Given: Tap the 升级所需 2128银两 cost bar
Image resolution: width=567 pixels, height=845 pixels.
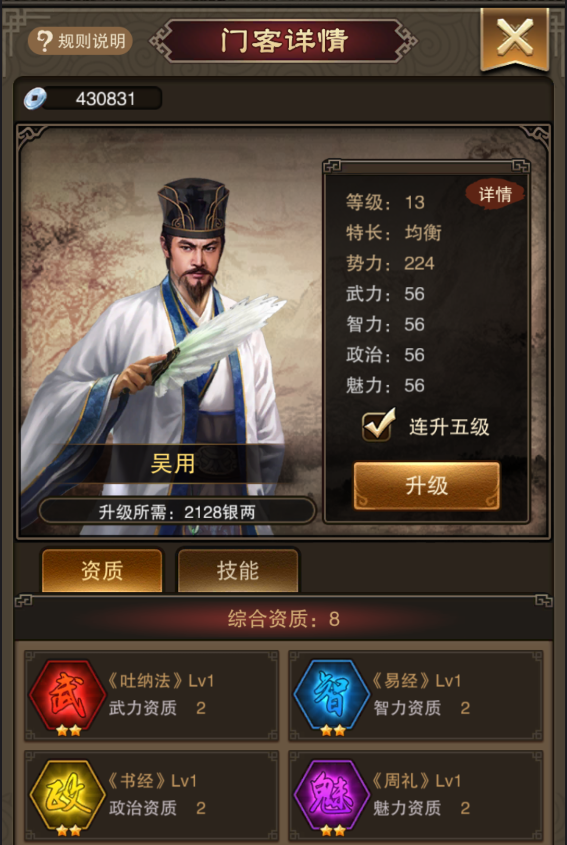Looking at the screenshot, I should [x=177, y=511].
